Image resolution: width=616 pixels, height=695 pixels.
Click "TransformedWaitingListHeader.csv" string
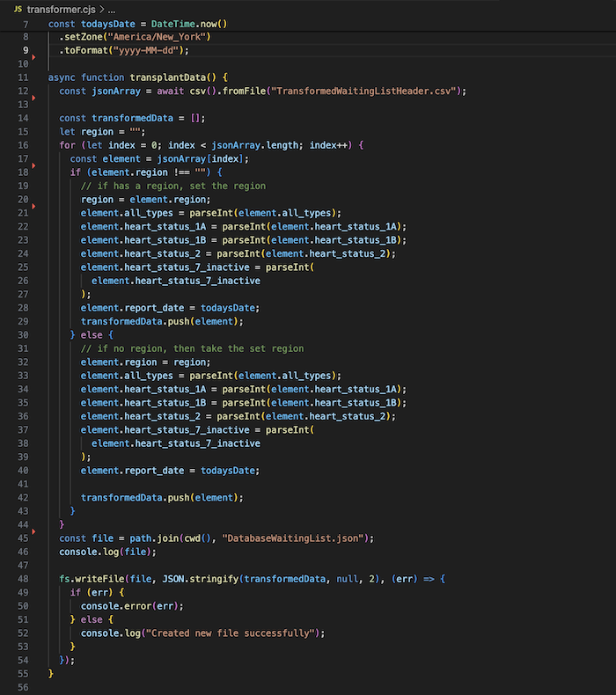[363, 91]
